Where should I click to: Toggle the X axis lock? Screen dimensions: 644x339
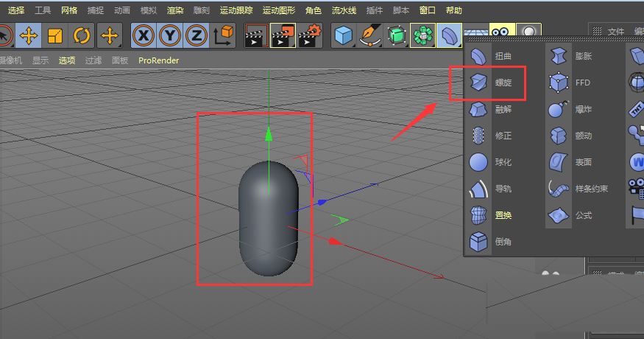click(x=144, y=36)
